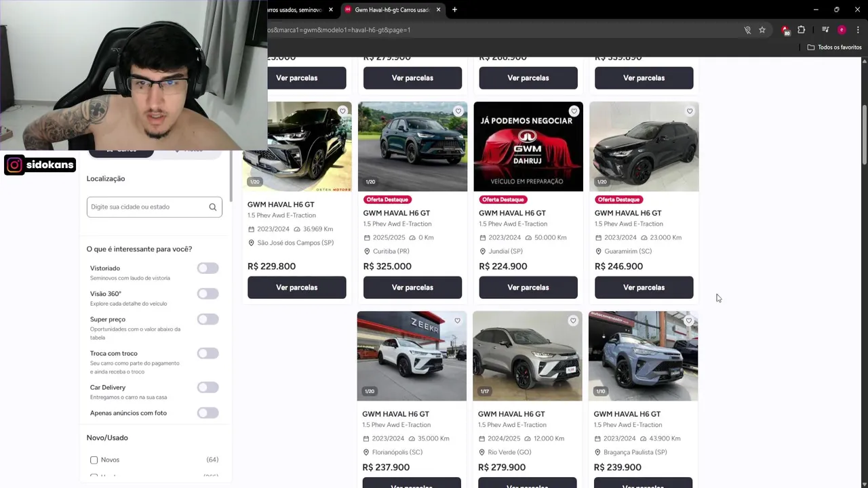Favorite the Jundiaí listing heart icon
Screen dimensions: 868x488
coord(574,111)
